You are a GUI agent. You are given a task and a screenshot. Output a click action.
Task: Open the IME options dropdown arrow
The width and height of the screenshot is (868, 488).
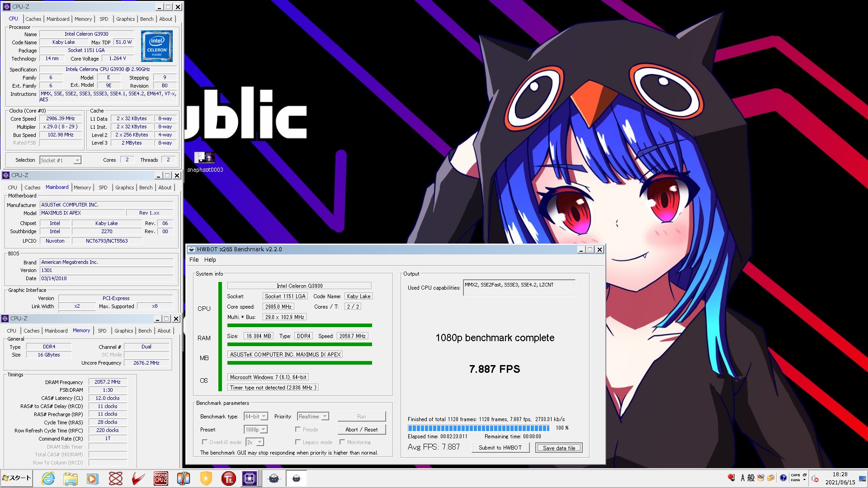tap(804, 480)
